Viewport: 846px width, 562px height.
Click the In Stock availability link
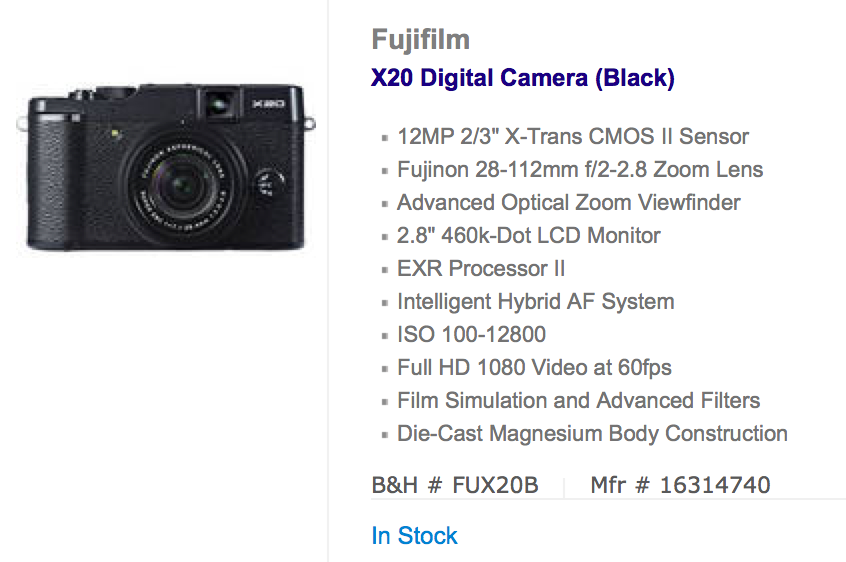point(414,536)
